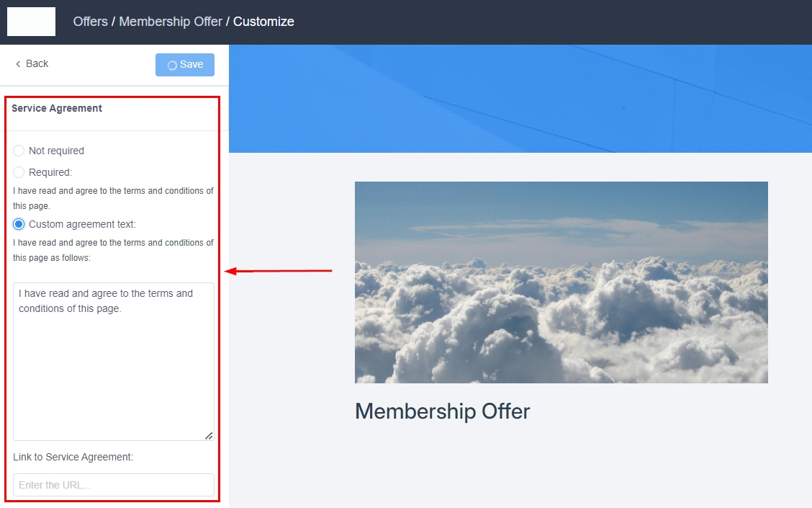This screenshot has height=508, width=812.
Task: Click the default agreement text under Required
Action: point(113,198)
